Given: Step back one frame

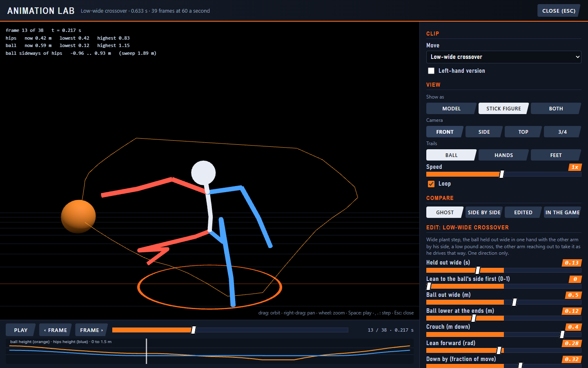Looking at the screenshot, I should coord(56,330).
